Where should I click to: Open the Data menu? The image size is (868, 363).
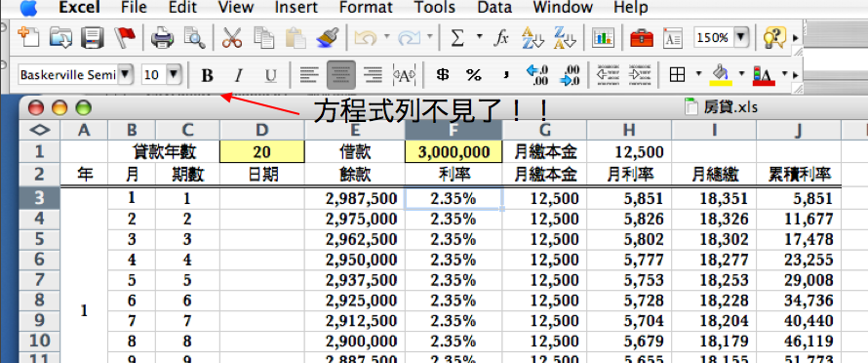494,8
